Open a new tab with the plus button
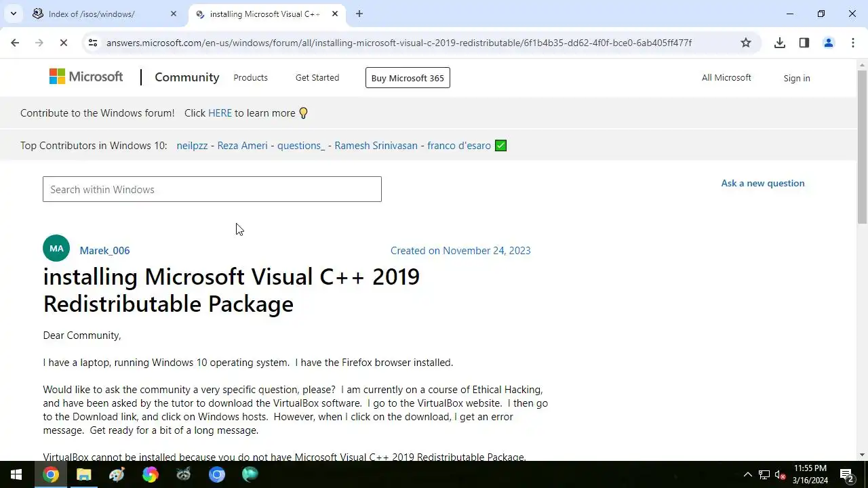 359,14
